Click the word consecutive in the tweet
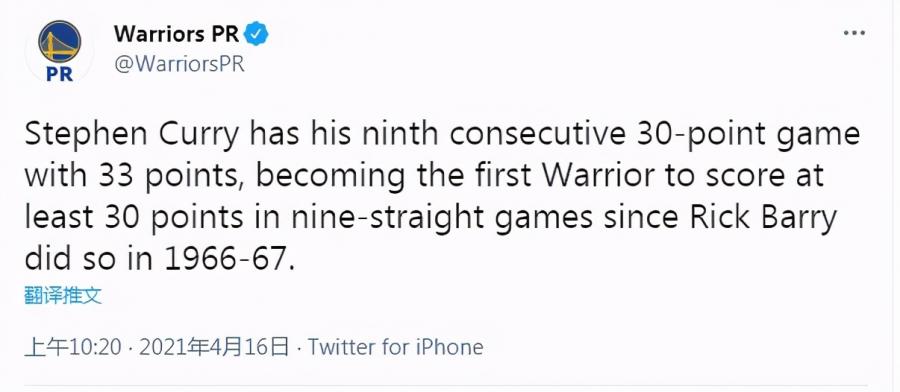900x392 pixels. 537,135
